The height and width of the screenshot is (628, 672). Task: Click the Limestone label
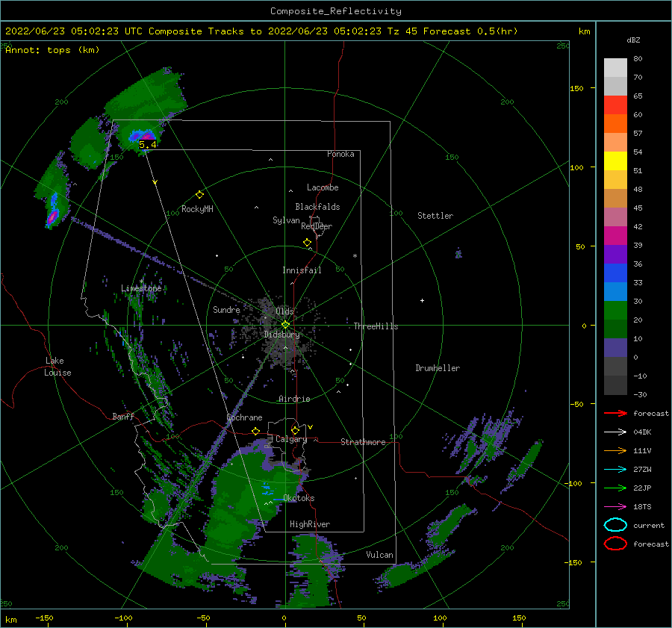click(x=141, y=288)
